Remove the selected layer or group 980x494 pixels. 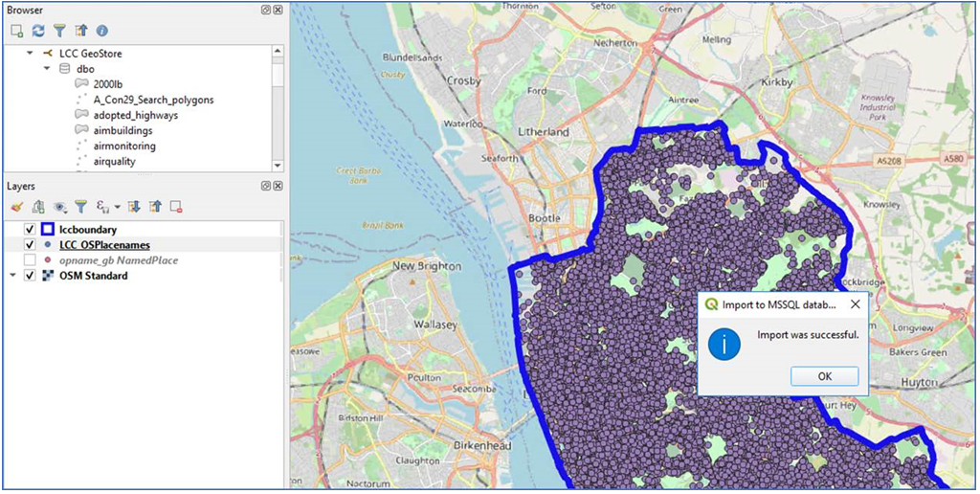176,207
